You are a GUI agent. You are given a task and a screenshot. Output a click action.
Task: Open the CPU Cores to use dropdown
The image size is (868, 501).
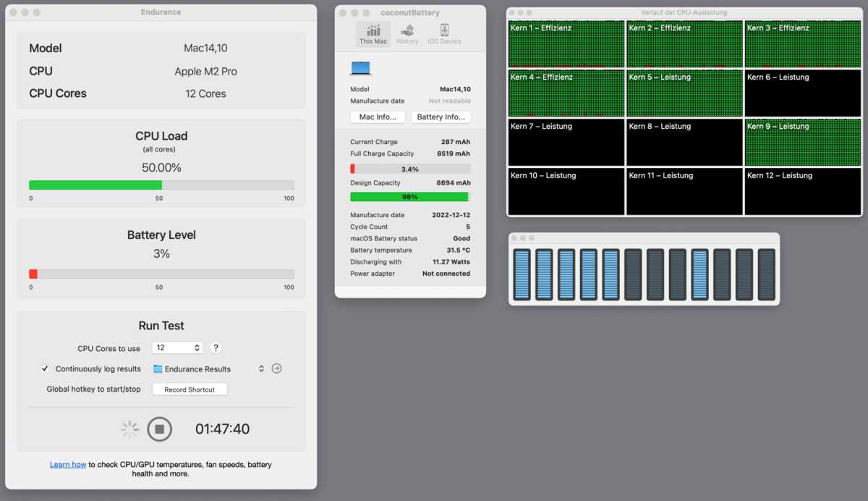click(x=177, y=348)
